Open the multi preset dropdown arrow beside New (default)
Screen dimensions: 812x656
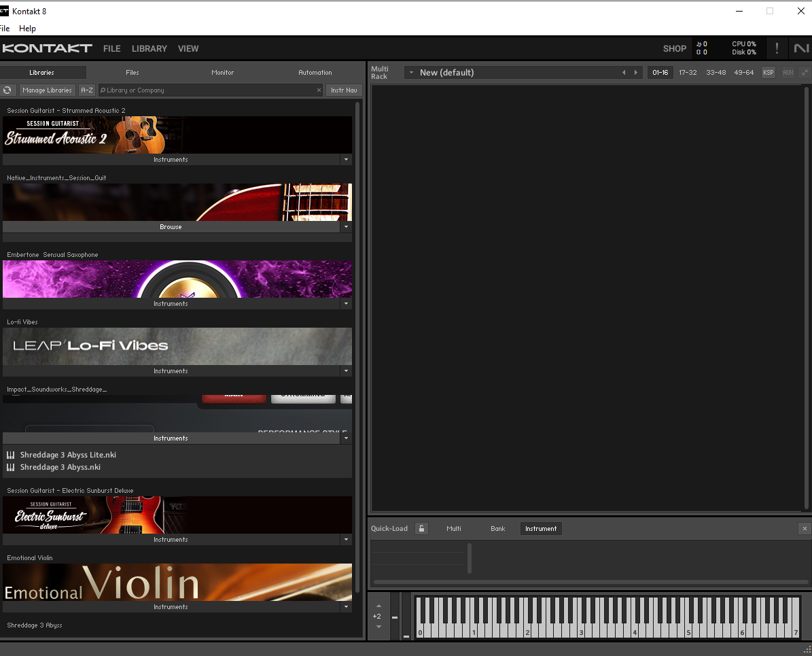411,73
